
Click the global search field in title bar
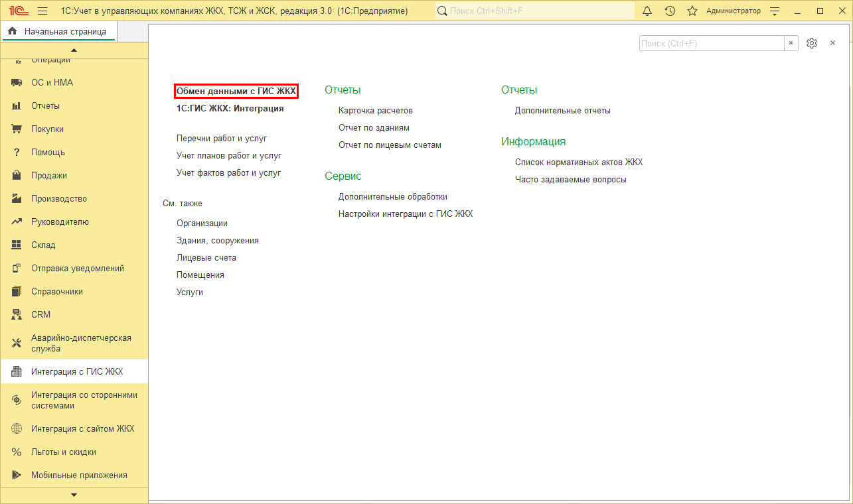point(534,11)
